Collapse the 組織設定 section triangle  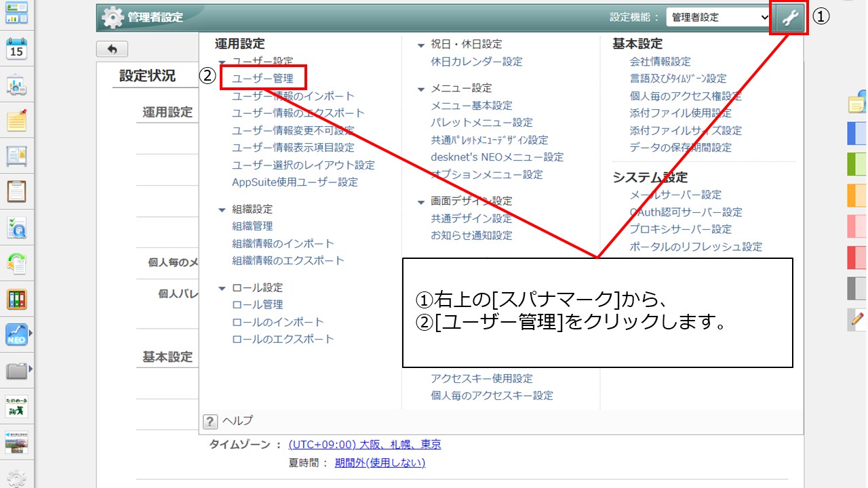click(223, 209)
